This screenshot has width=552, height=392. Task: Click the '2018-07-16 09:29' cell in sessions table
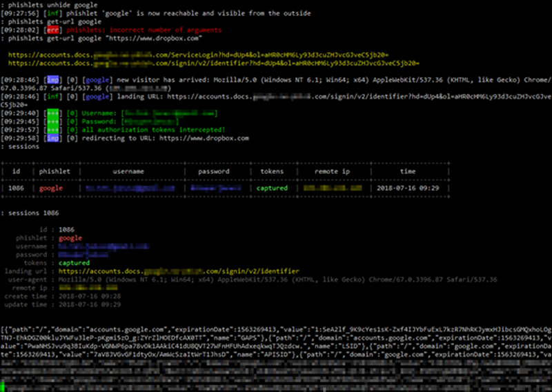click(x=408, y=188)
